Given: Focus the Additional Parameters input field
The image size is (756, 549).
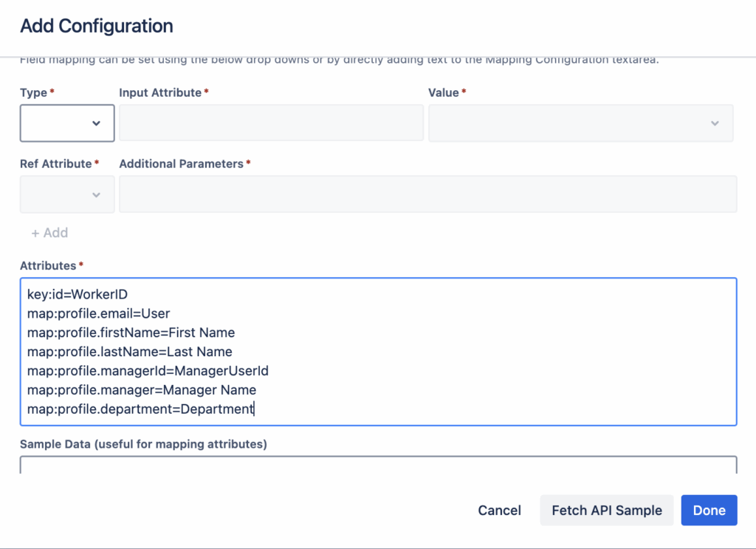Looking at the screenshot, I should click(x=427, y=194).
